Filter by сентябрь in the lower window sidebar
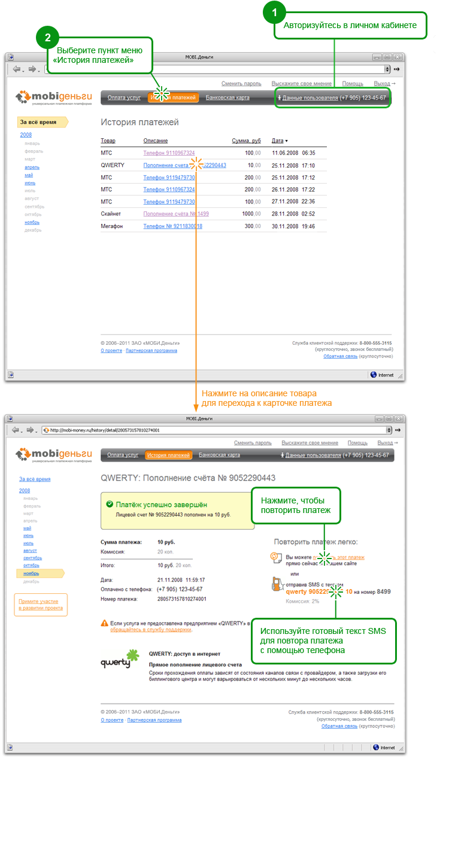This screenshot has height=868, width=449. (33, 558)
